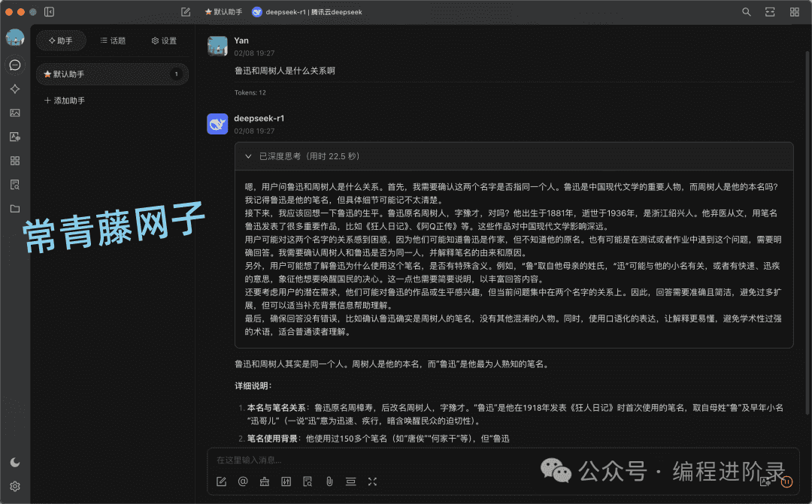This screenshot has height=504, width=812.
Task: Click the sliders settings icon in input toolbar
Action: pos(286,481)
